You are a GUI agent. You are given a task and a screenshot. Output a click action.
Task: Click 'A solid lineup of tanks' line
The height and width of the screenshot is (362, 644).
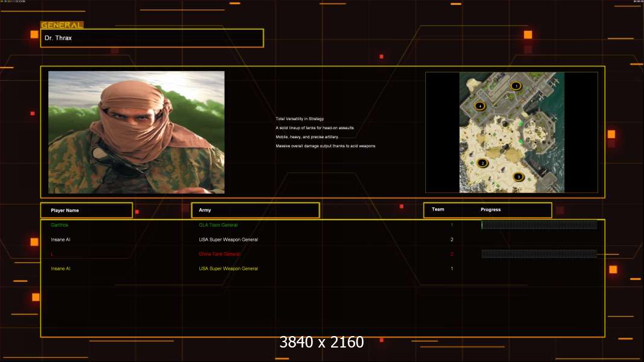(x=315, y=128)
